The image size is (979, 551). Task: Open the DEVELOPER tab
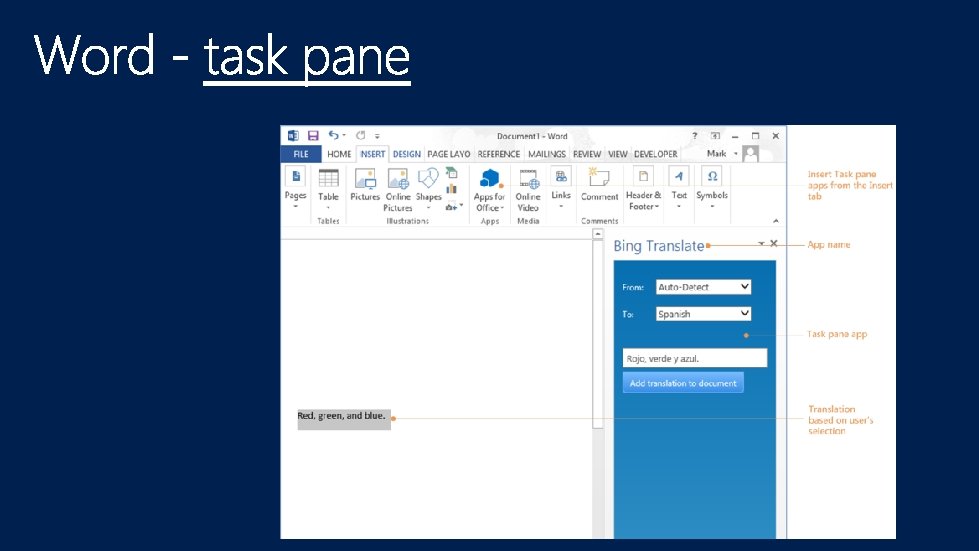pos(656,154)
